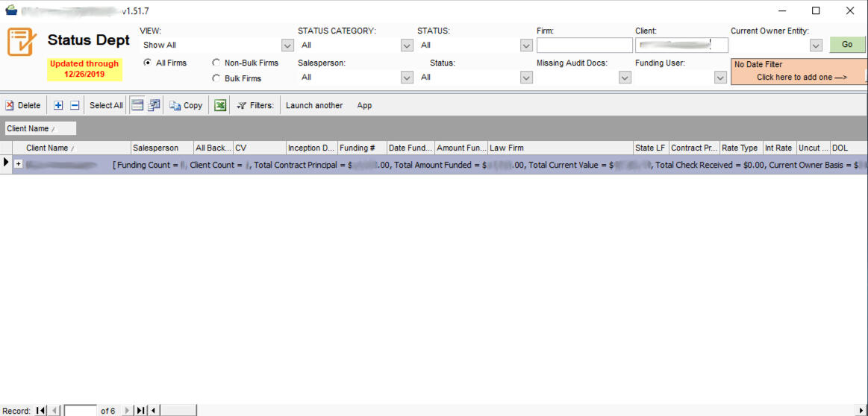Sort by the Law Firm column header

click(559, 148)
